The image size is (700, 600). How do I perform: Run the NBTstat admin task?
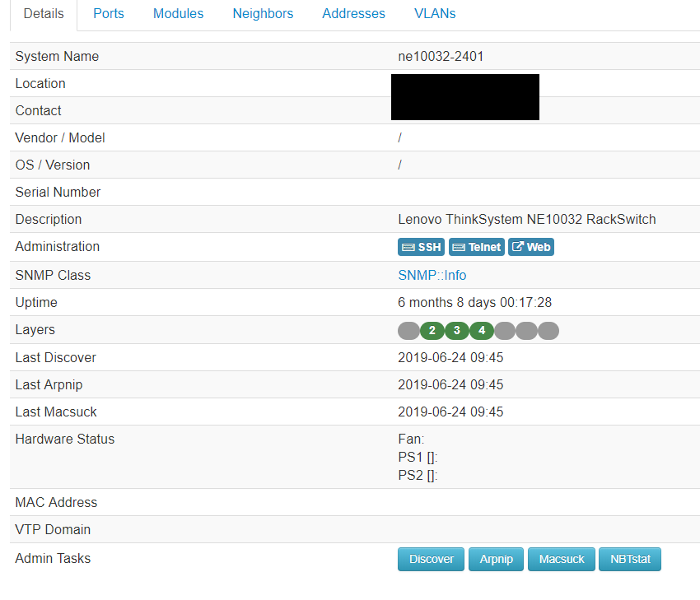[x=630, y=559]
